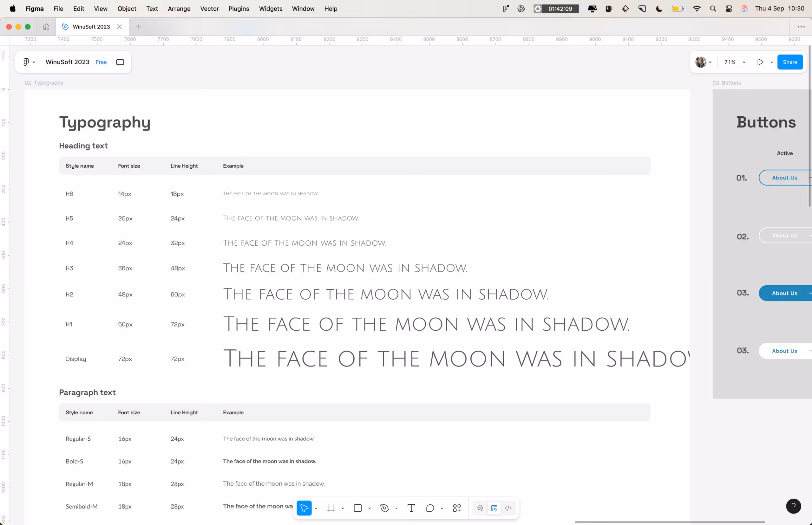The image size is (812, 525).
Task: Select the H1 example heading text
Action: [x=426, y=324]
